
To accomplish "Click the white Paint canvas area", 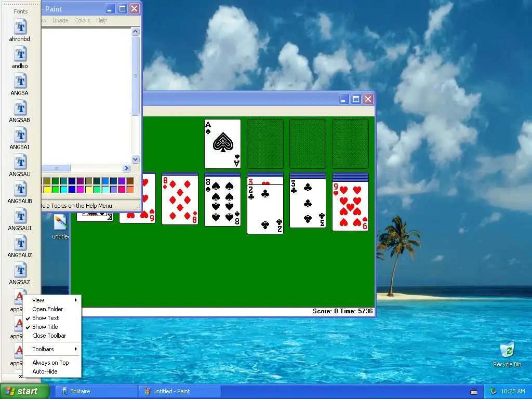I will pyautogui.click(x=86, y=96).
